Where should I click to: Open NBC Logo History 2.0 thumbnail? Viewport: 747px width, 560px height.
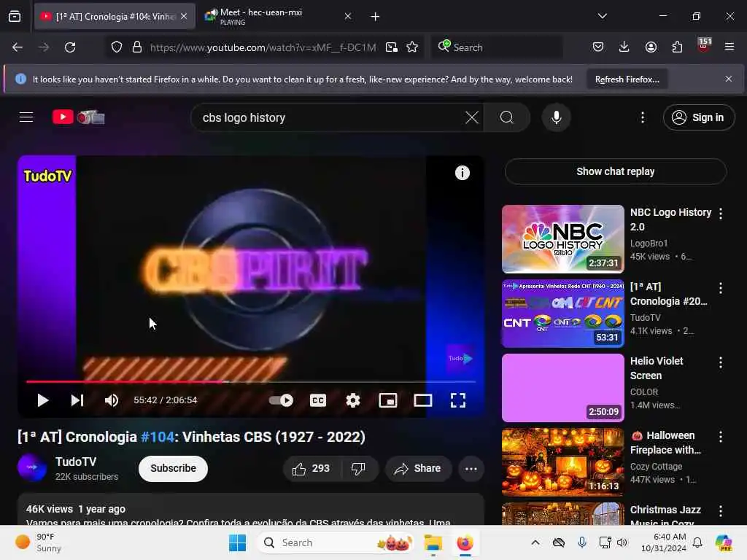click(x=562, y=239)
